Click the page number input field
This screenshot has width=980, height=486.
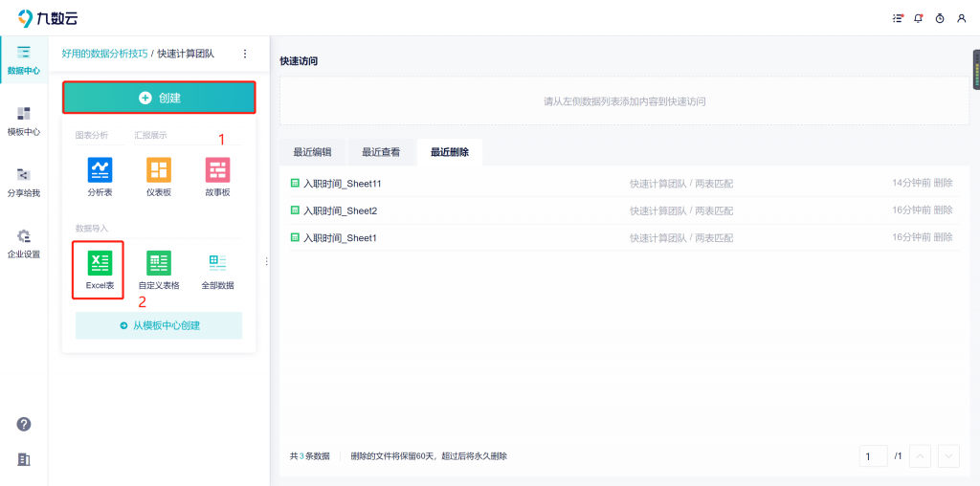click(x=873, y=456)
